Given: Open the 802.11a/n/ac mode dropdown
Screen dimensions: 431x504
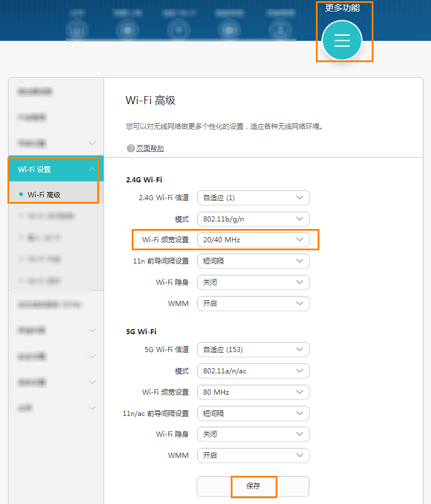Looking at the screenshot, I should click(253, 371).
